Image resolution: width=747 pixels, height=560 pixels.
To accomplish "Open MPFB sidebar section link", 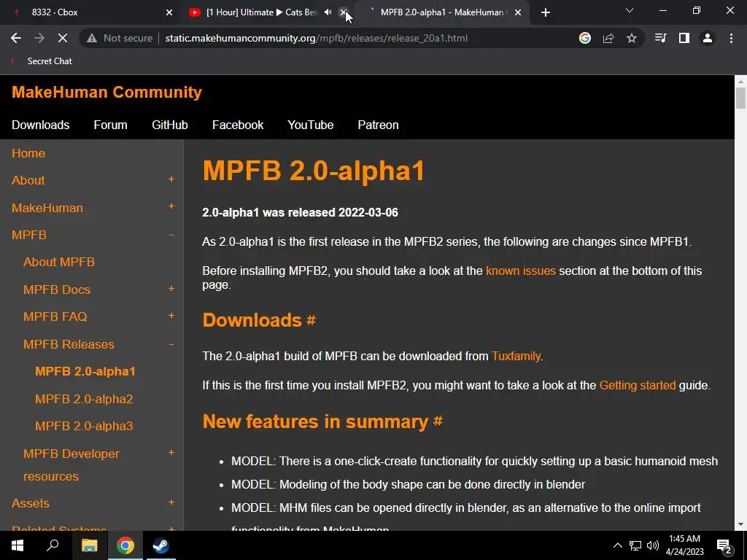I will click(29, 235).
